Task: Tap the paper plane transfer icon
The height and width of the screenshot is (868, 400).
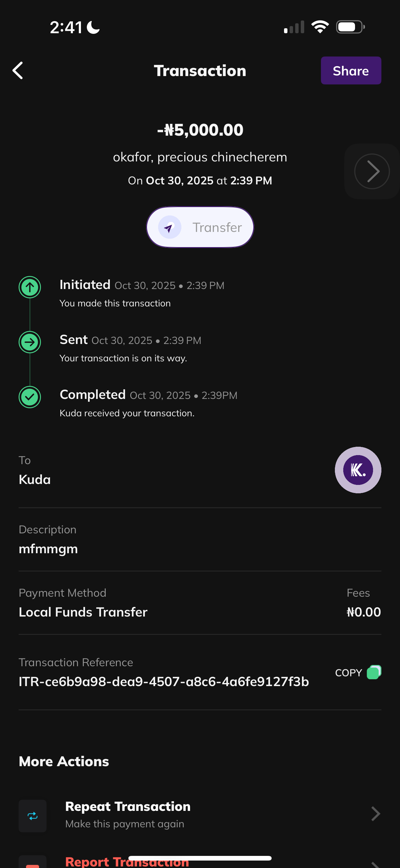Action: pyautogui.click(x=169, y=228)
